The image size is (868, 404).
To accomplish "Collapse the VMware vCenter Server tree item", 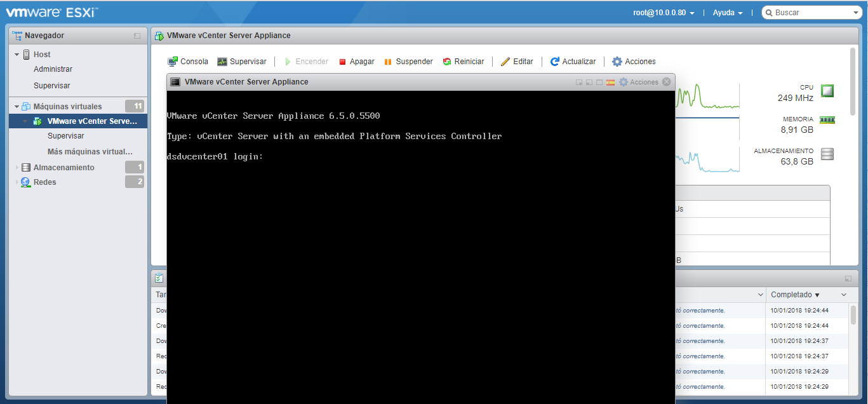I will (26, 121).
